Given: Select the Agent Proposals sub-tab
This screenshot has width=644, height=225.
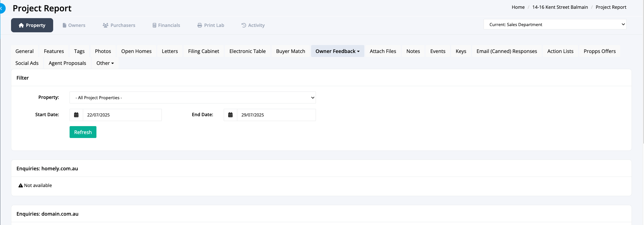Looking at the screenshot, I should coord(67,63).
